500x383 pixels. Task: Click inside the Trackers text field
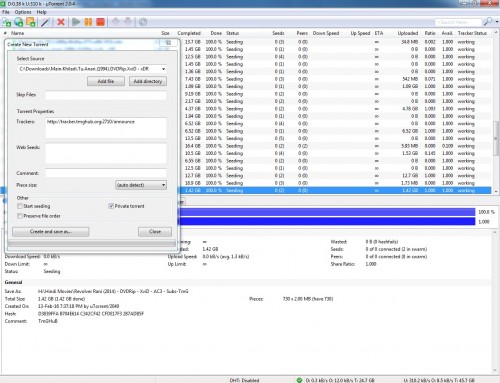106,128
